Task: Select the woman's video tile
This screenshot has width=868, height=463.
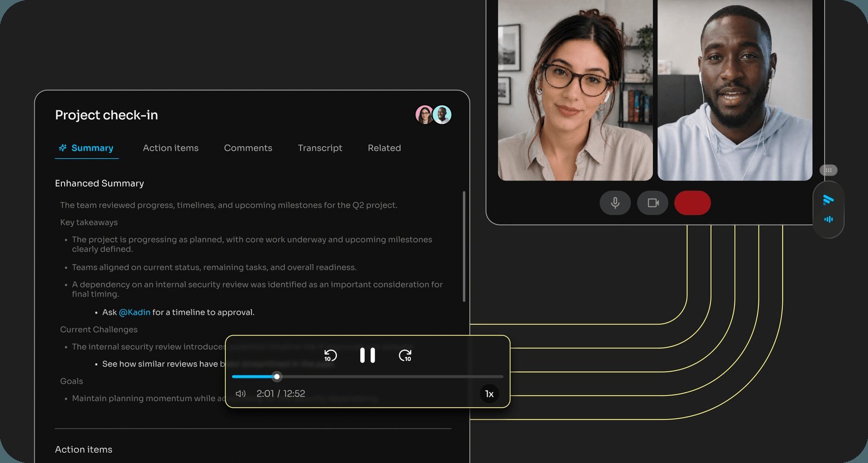Action: [575, 90]
